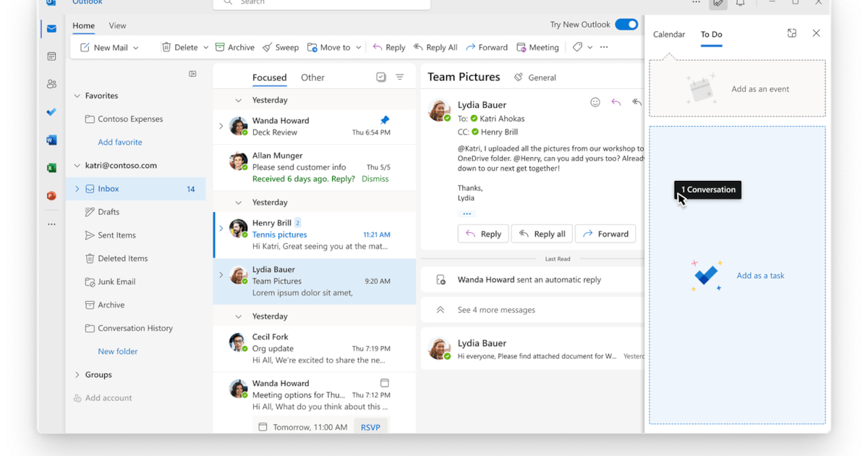Click Reply all button below message
Screen dimensions: 868x456
pyautogui.click(x=542, y=234)
